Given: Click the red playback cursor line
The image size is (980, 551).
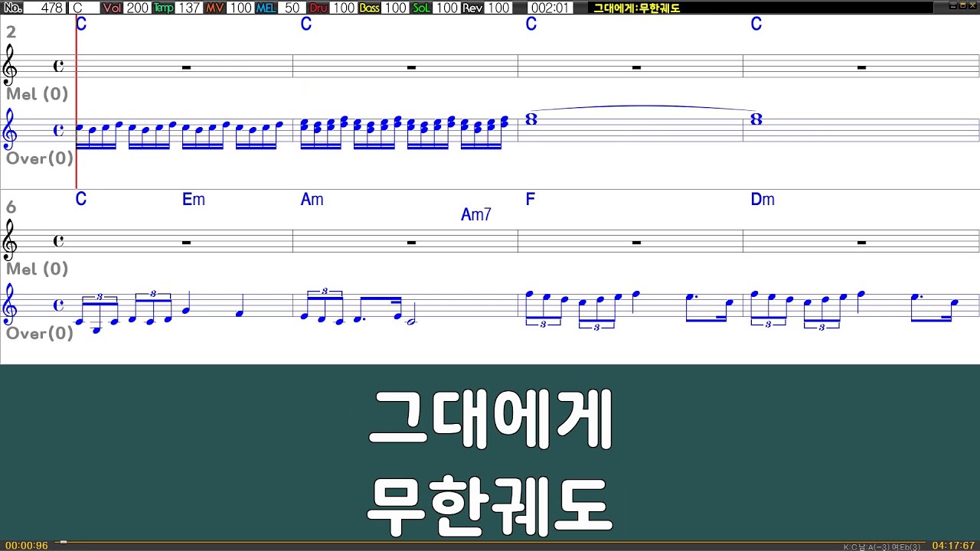Looking at the screenshot, I should 77,102.
